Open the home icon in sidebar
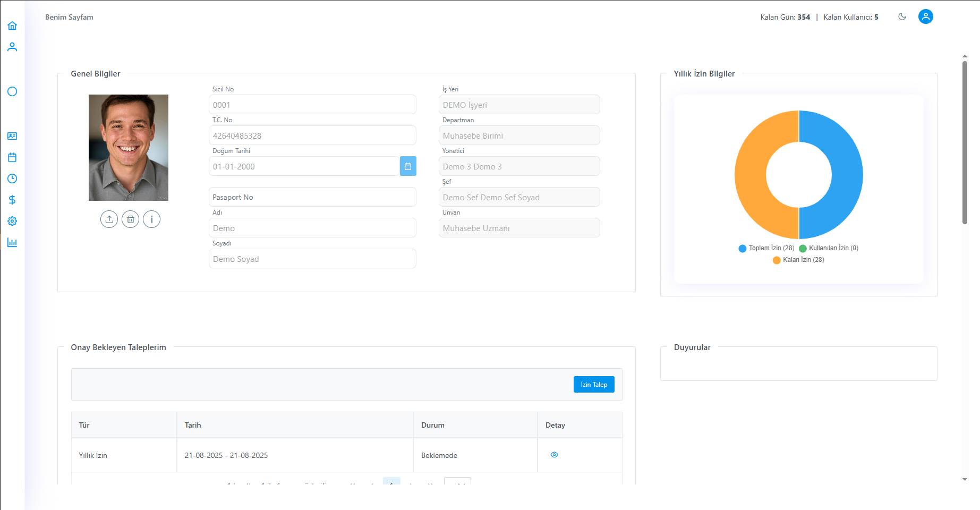Image resolution: width=980 pixels, height=510 pixels. point(12,25)
